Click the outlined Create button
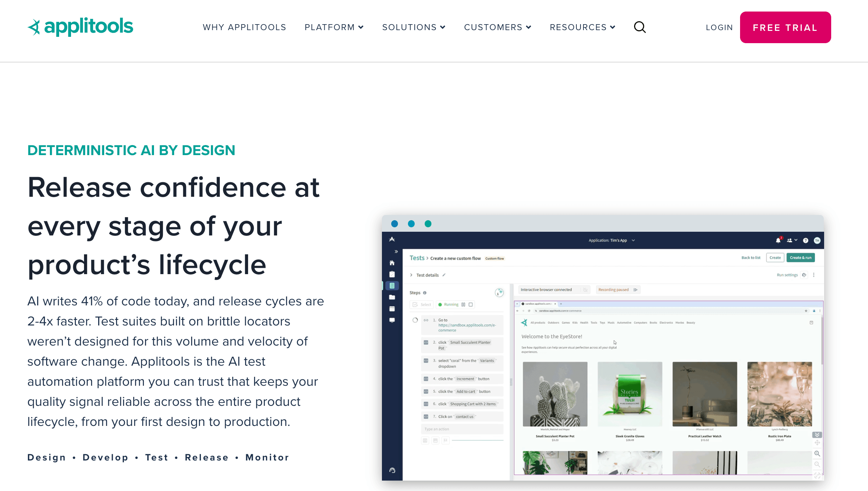Viewport: 868px width, 491px height. [x=775, y=257]
